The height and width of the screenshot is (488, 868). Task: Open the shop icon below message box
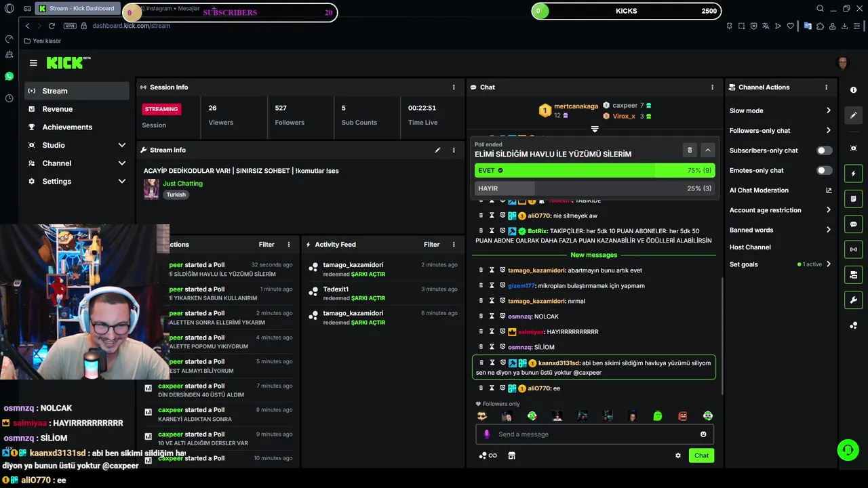(x=511, y=455)
